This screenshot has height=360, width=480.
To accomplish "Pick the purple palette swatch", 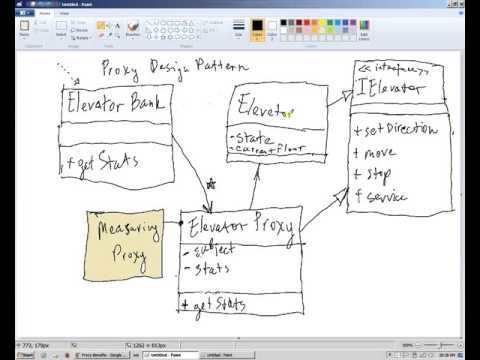I will click(x=353, y=23).
